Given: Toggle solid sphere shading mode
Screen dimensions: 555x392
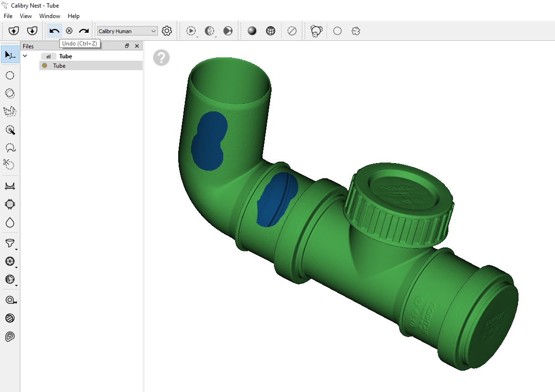Looking at the screenshot, I should 252,31.
